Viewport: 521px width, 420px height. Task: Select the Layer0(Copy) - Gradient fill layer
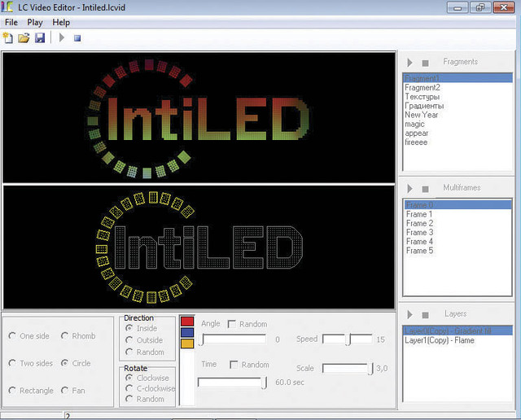458,331
